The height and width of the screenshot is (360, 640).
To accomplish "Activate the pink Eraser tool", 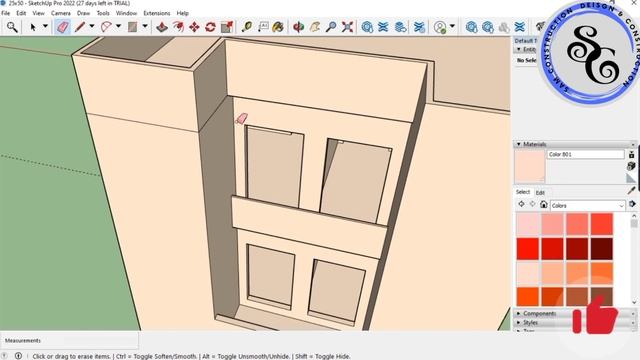I will 62,27.
